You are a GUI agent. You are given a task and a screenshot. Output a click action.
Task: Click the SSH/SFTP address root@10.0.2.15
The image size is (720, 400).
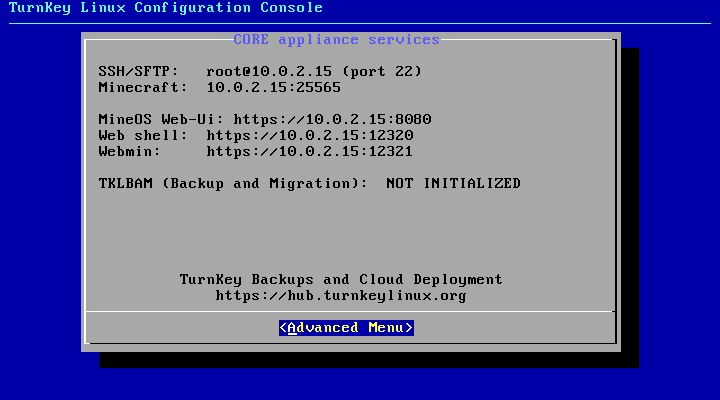tap(269, 72)
